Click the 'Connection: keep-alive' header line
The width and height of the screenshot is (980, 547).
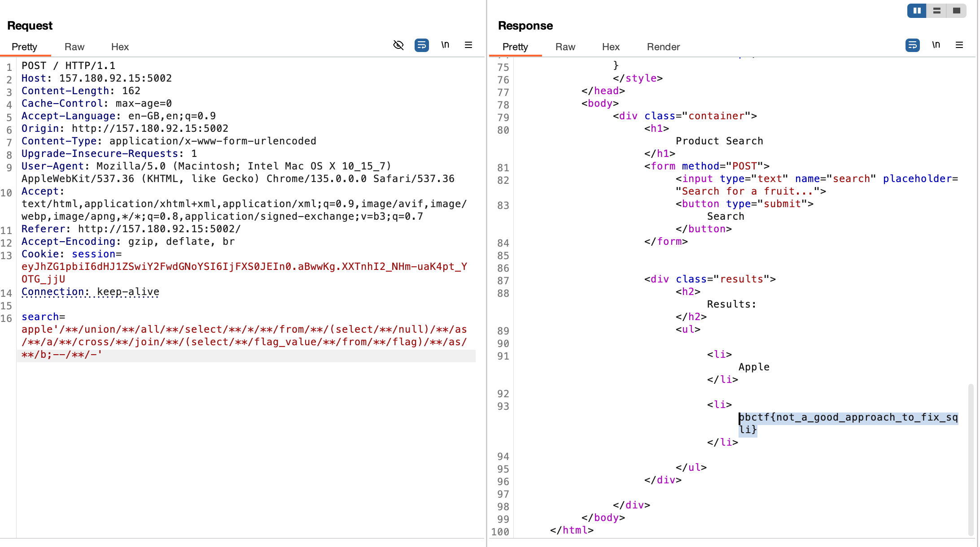[90, 291]
